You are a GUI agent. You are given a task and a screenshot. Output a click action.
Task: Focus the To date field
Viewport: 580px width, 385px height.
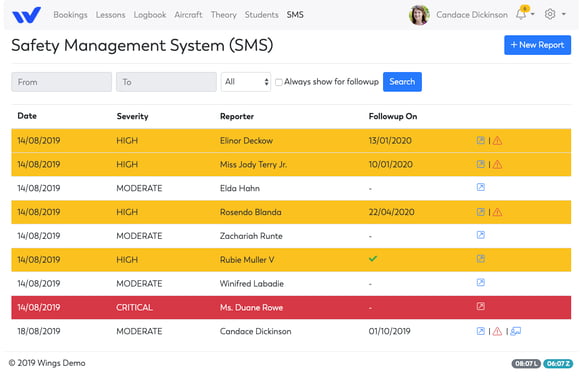(166, 82)
